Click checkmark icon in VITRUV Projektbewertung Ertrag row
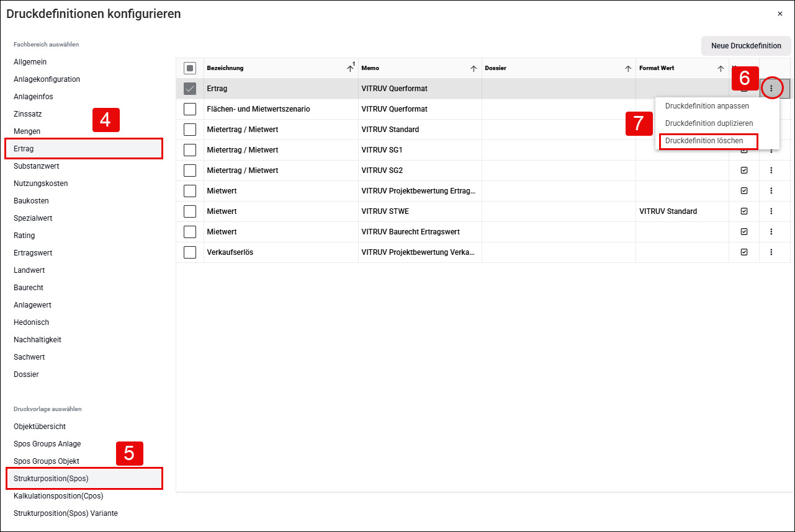 744,191
